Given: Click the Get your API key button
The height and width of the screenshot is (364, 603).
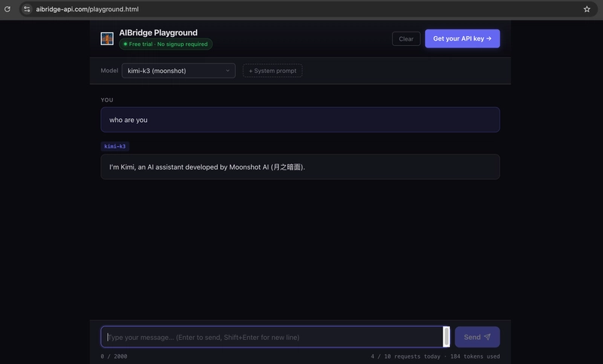Looking at the screenshot, I should point(462,38).
